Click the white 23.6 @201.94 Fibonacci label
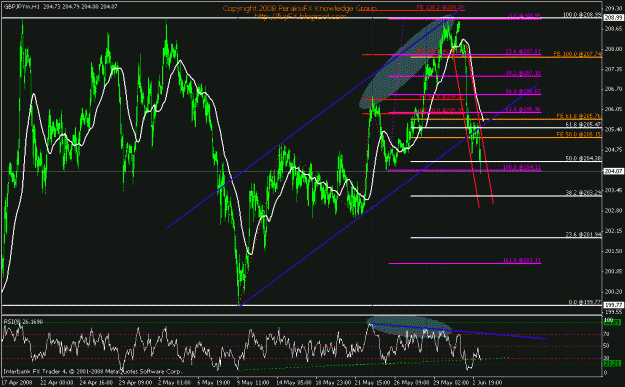The image size is (625, 387). point(584,235)
